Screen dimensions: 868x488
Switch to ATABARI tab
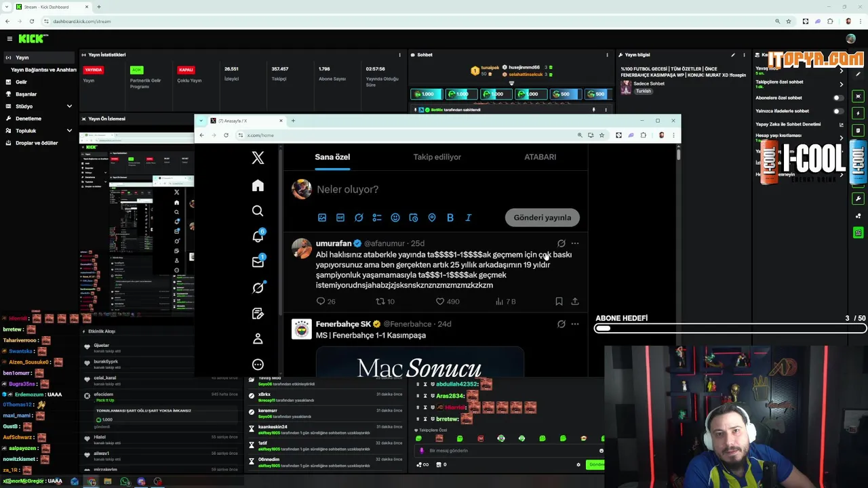(x=540, y=157)
